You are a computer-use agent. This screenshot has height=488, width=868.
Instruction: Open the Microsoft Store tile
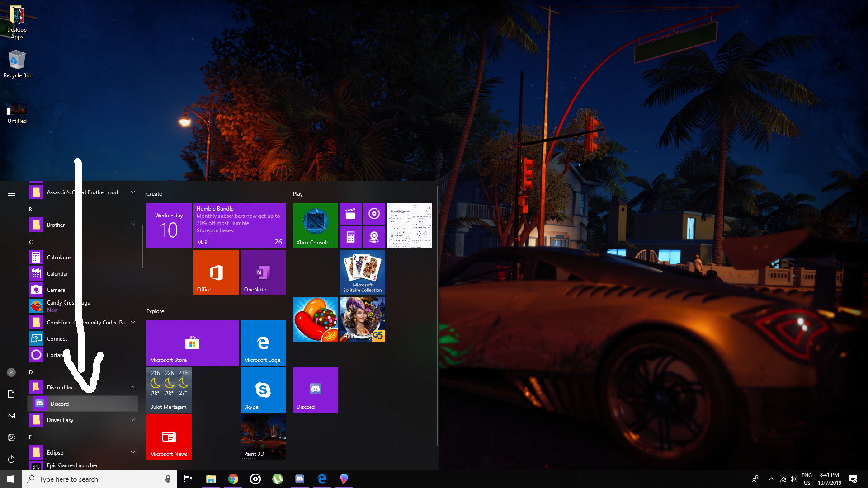click(193, 343)
